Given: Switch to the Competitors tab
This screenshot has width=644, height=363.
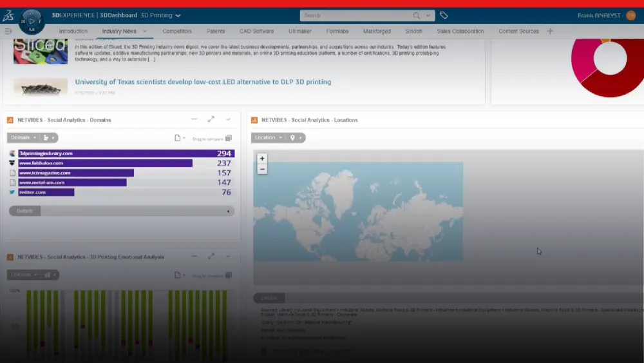Looking at the screenshot, I should (177, 31).
